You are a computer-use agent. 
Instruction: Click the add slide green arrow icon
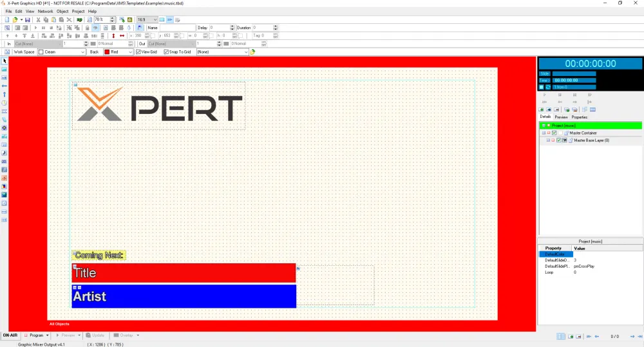[542, 109]
